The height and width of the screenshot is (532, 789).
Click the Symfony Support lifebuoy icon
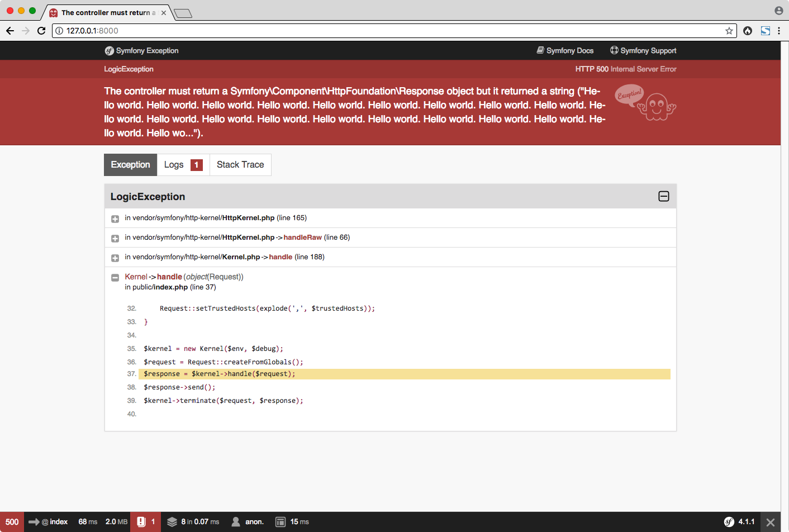614,50
